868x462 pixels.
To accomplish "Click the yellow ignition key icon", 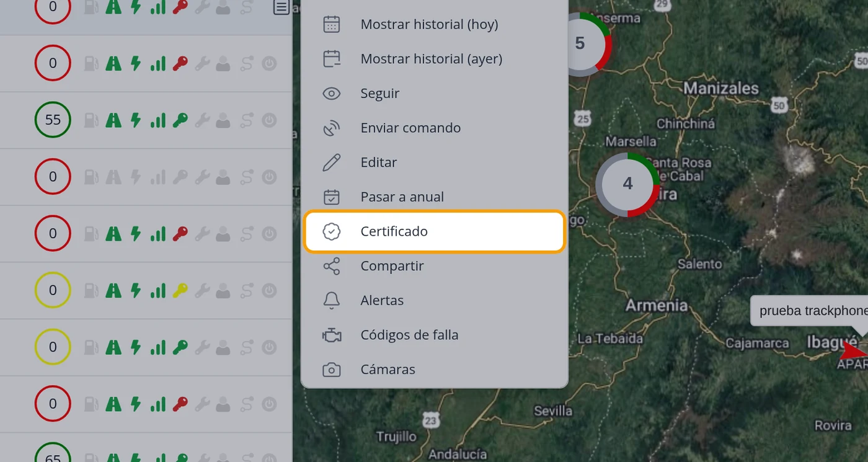I will point(180,290).
